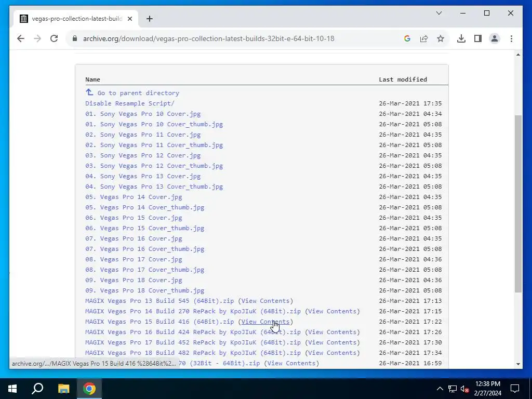Screen dimensions: 532x399
Task: Share this page icon
Action: 424,38
